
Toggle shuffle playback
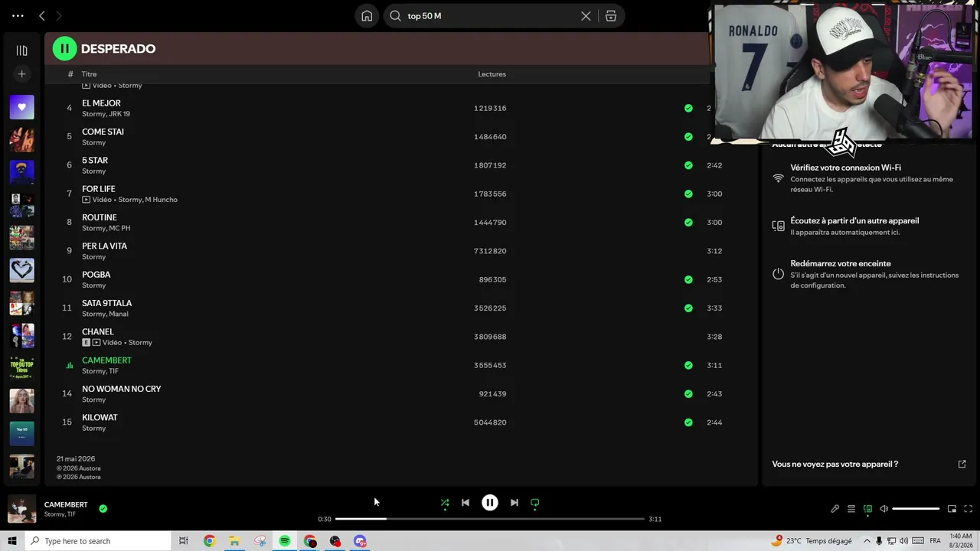tap(445, 503)
